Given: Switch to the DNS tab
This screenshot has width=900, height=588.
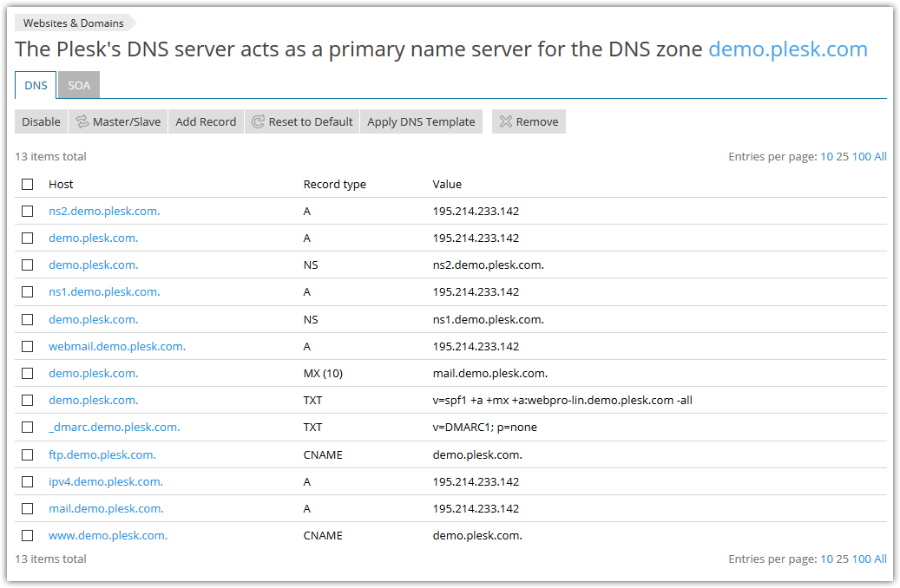Looking at the screenshot, I should (35, 85).
